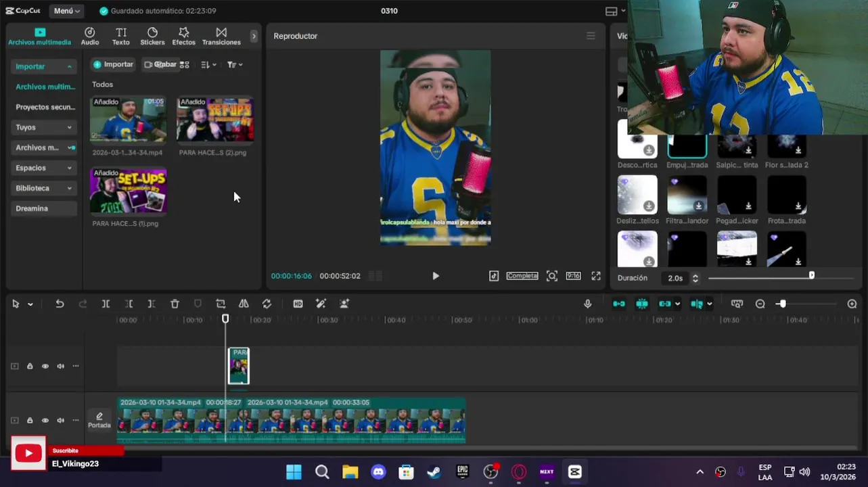Viewport: 868px width, 487px height.
Task: Open the media filter dropdown
Action: pos(235,64)
